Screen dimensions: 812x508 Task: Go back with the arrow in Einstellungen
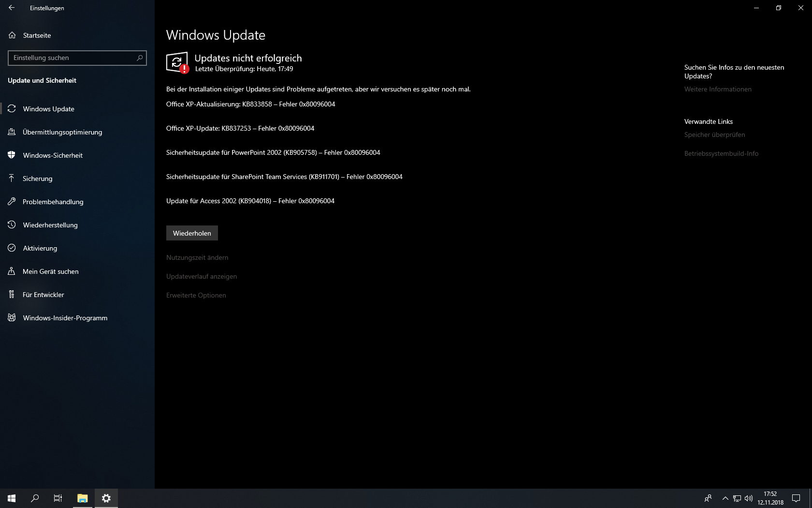pyautogui.click(x=12, y=8)
